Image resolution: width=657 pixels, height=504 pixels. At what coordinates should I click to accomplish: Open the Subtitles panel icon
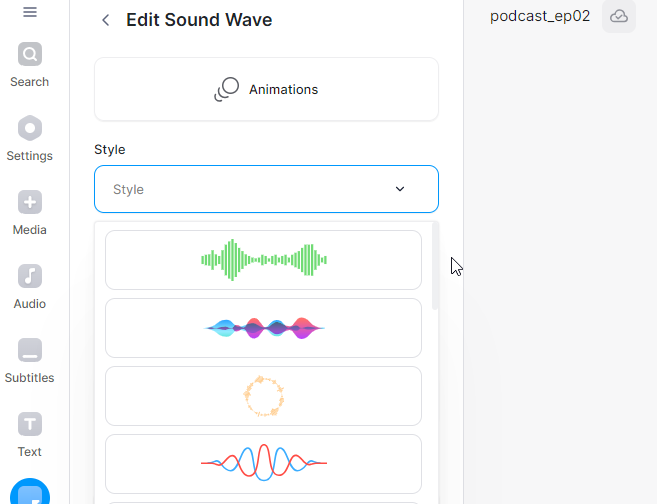tap(30, 350)
